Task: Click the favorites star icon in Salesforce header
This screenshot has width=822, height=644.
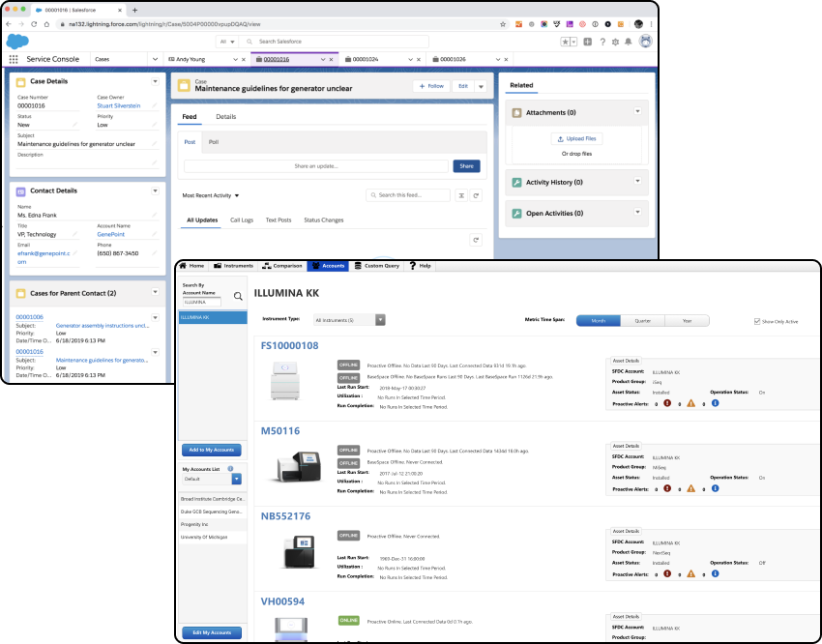Action: pos(565,42)
